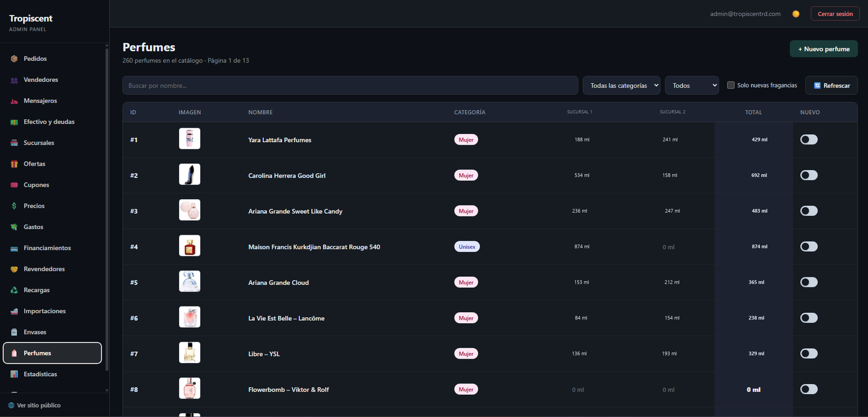
Task: Click the Refrescar button
Action: click(x=831, y=86)
